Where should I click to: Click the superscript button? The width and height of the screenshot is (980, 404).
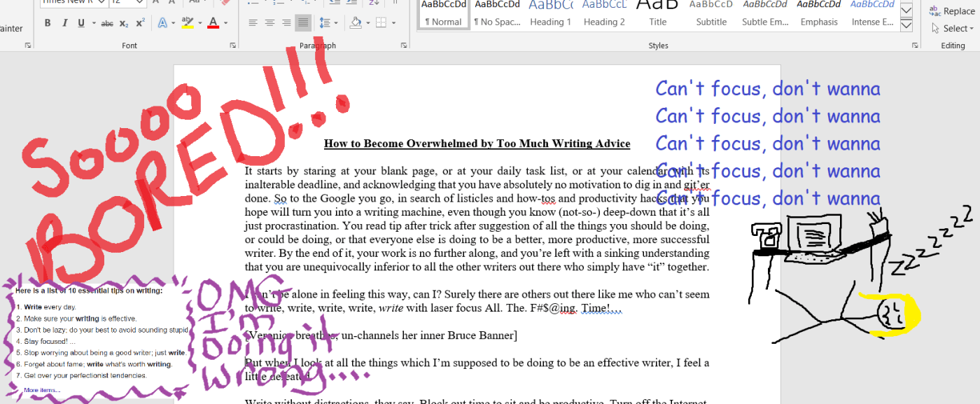(x=141, y=23)
